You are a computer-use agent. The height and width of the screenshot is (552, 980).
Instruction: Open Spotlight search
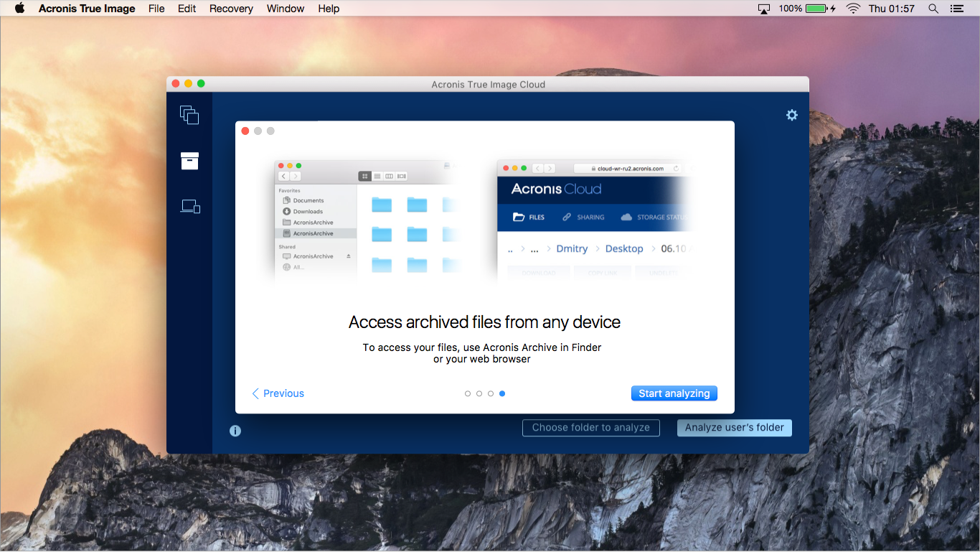[933, 9]
